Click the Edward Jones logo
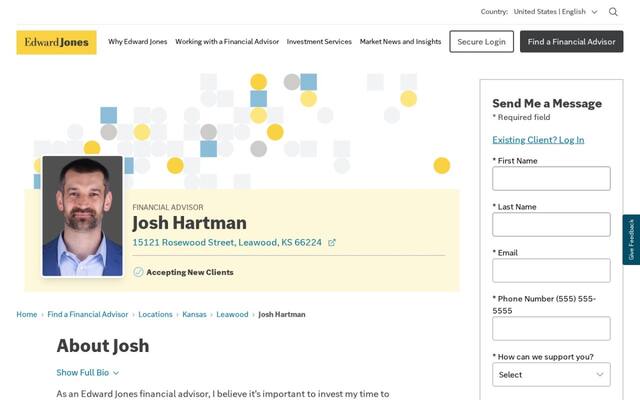 coord(56,42)
